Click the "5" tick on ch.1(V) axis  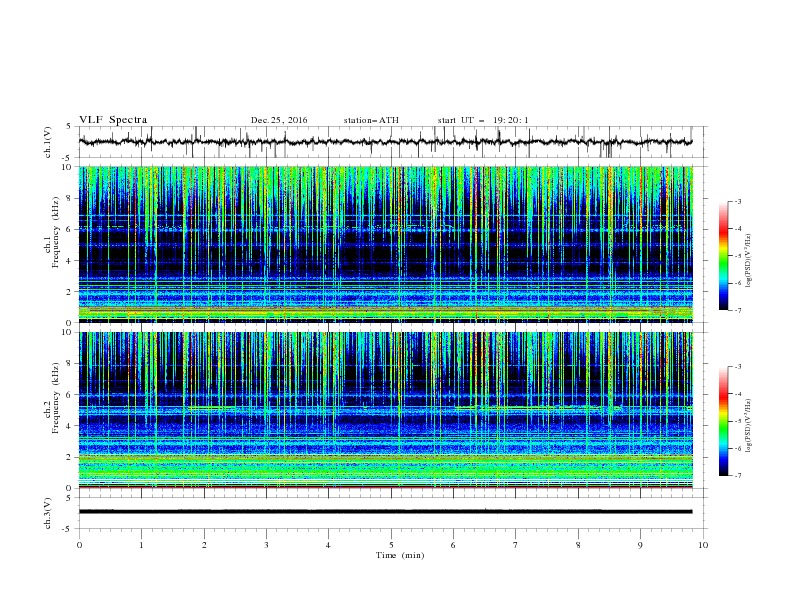point(69,127)
